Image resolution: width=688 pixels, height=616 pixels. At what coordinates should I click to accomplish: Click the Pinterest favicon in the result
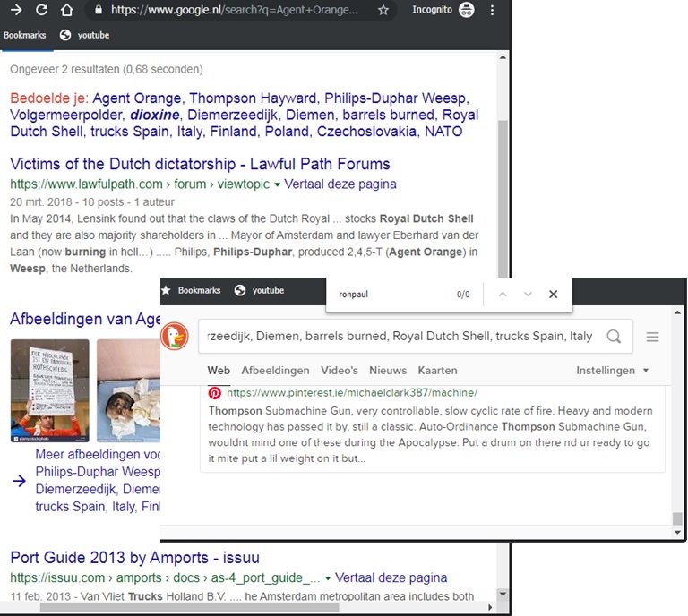click(x=215, y=393)
